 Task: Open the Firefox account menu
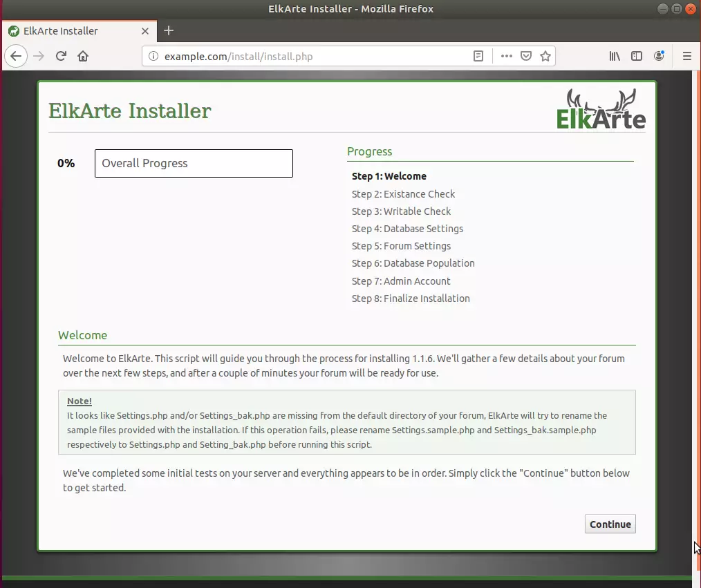[659, 56]
